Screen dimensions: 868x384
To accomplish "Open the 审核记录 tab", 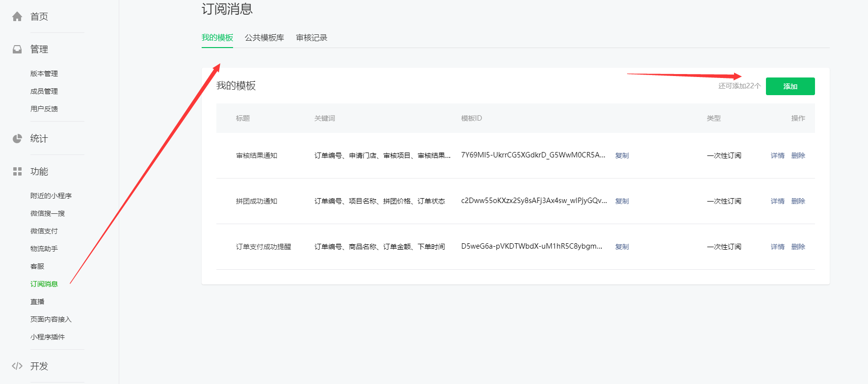I will [311, 38].
